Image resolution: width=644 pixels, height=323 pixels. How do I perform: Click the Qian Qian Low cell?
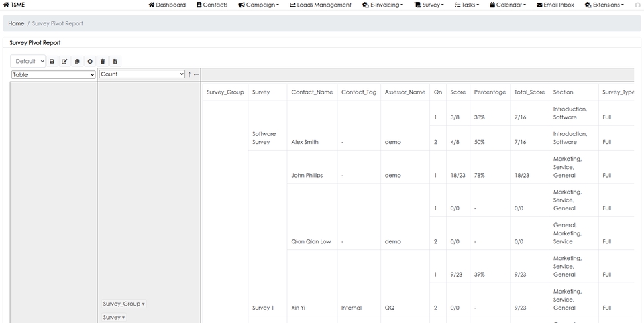[311, 241]
